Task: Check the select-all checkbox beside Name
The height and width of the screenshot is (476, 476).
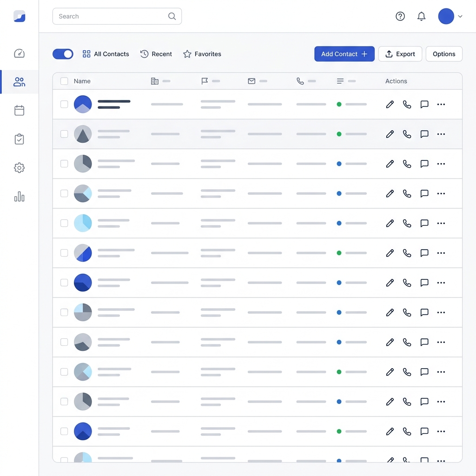Action: pyautogui.click(x=64, y=81)
